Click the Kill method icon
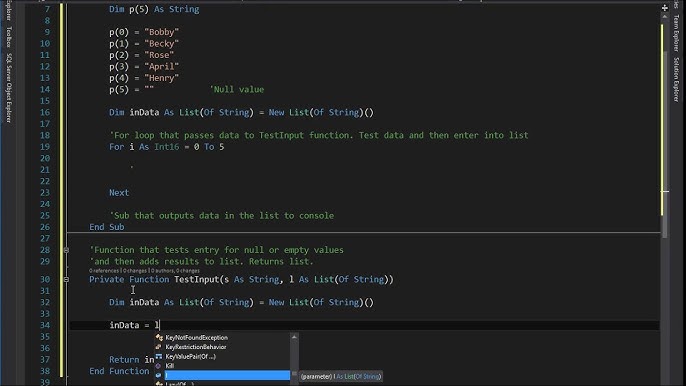 coord(159,366)
